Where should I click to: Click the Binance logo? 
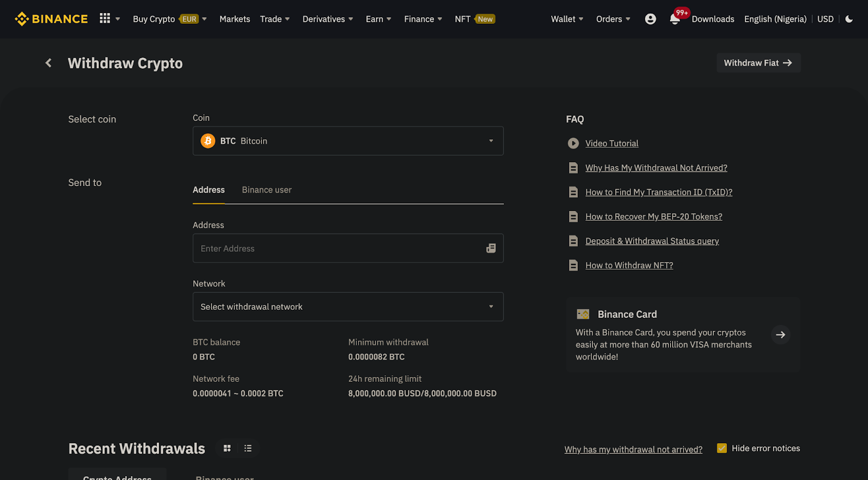[51, 19]
